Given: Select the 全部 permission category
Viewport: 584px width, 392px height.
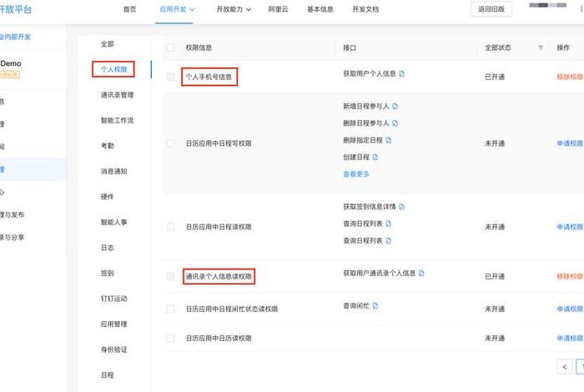Looking at the screenshot, I should point(108,44).
